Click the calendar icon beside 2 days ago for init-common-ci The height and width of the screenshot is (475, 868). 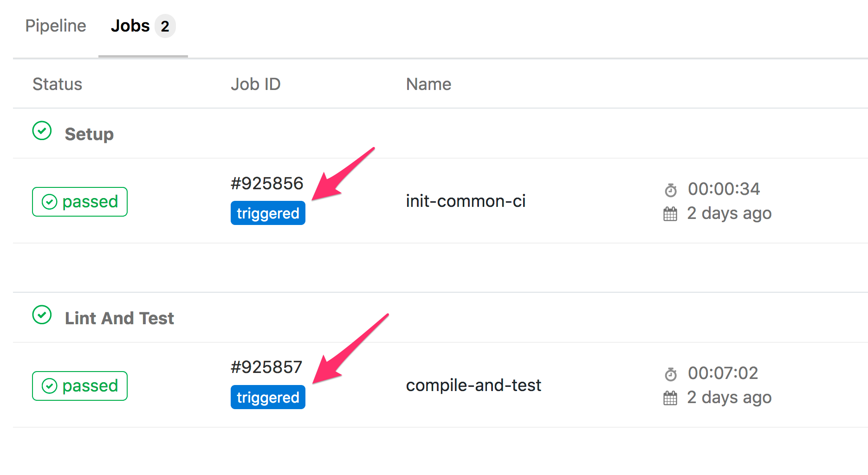point(670,213)
